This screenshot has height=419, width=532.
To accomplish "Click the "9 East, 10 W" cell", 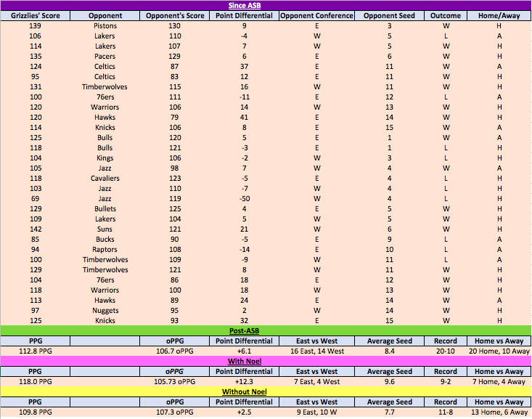I will [317, 412].
